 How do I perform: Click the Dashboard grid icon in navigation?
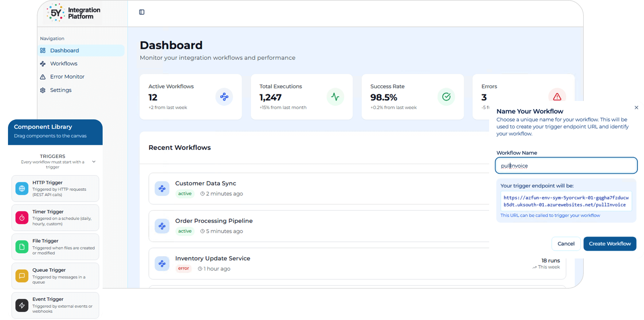43,50
